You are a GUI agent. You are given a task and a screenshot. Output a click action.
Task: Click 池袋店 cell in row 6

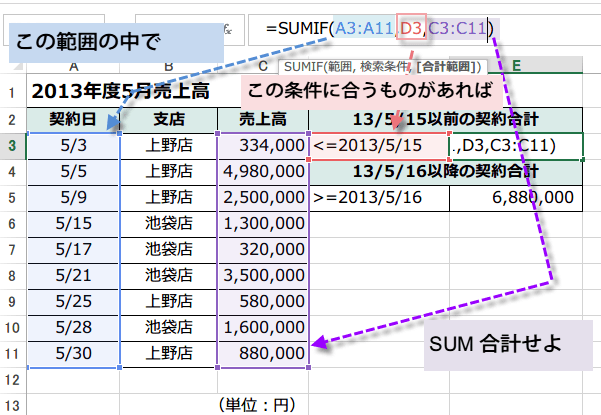169,224
